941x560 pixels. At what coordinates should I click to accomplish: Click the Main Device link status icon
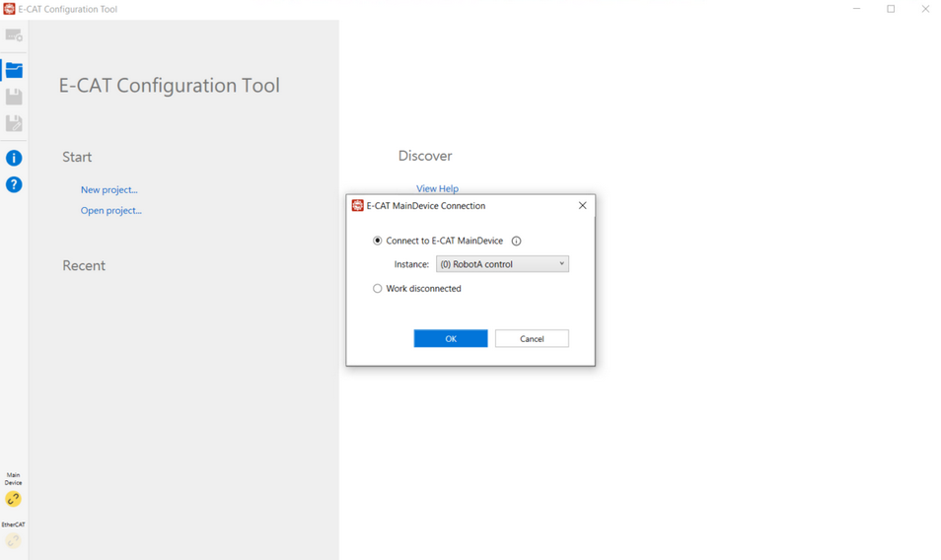(13, 499)
